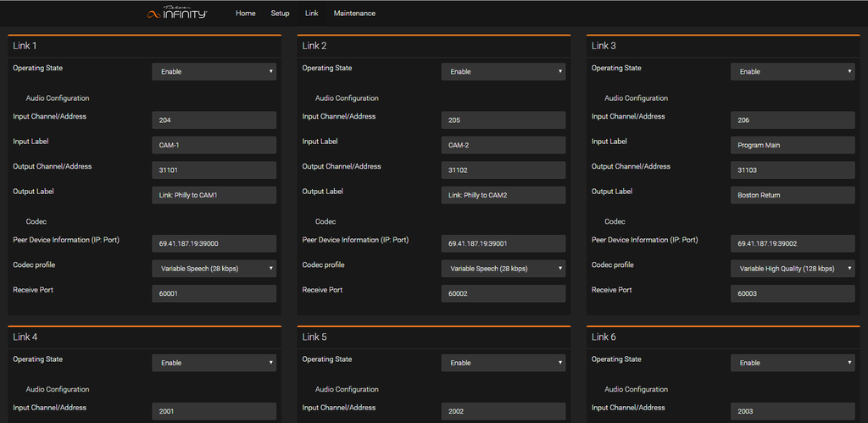868x423 pixels.
Task: Open Link 3 Codec profile dropdown
Action: click(x=793, y=269)
